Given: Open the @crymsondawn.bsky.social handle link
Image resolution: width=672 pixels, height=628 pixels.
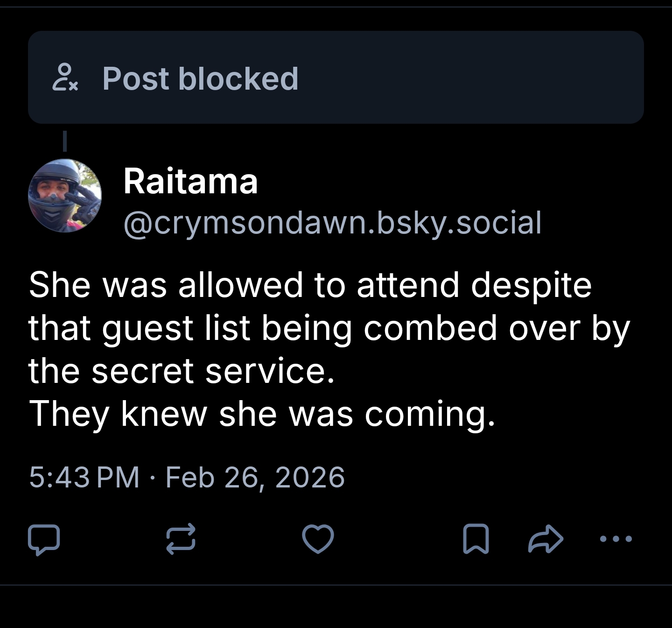Looking at the screenshot, I should point(332,223).
